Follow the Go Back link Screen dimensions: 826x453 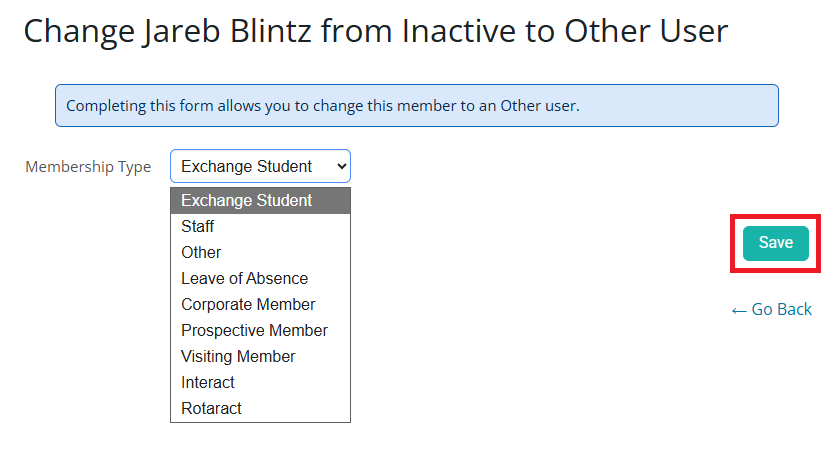coord(781,309)
